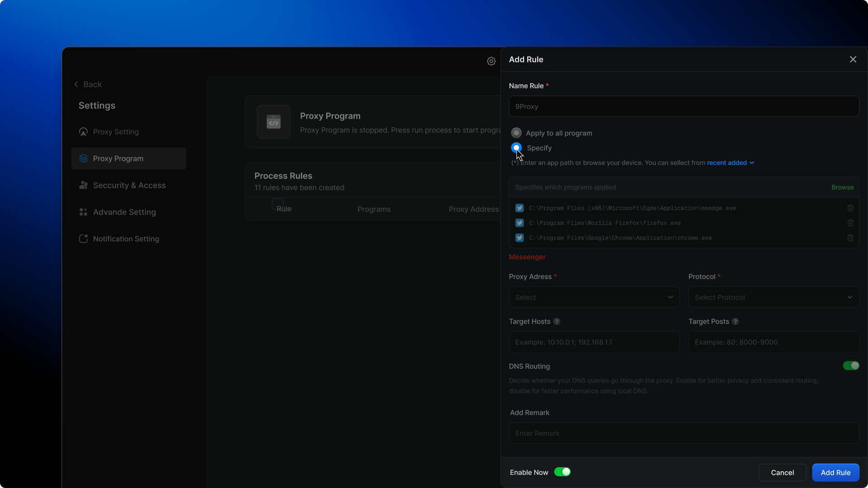Click the Enter Remark text field

684,433
